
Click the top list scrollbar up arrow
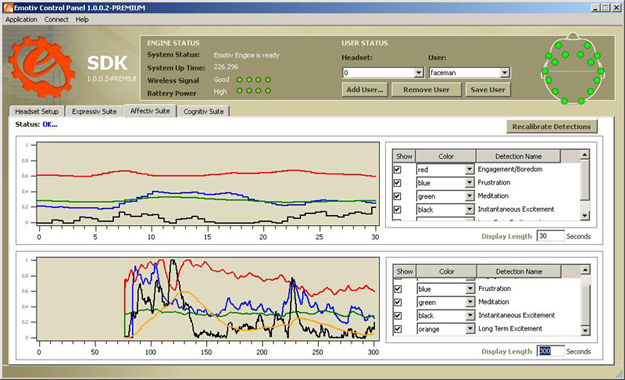pyautogui.click(x=585, y=155)
